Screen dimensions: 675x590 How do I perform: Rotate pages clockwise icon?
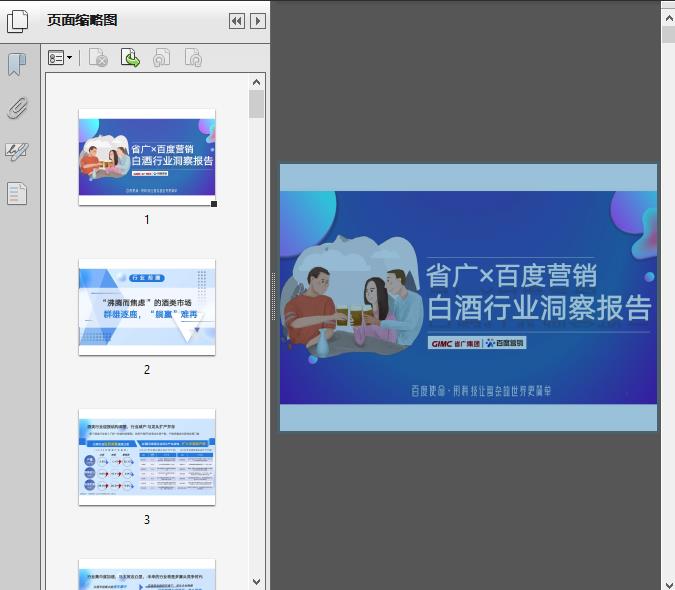click(193, 58)
